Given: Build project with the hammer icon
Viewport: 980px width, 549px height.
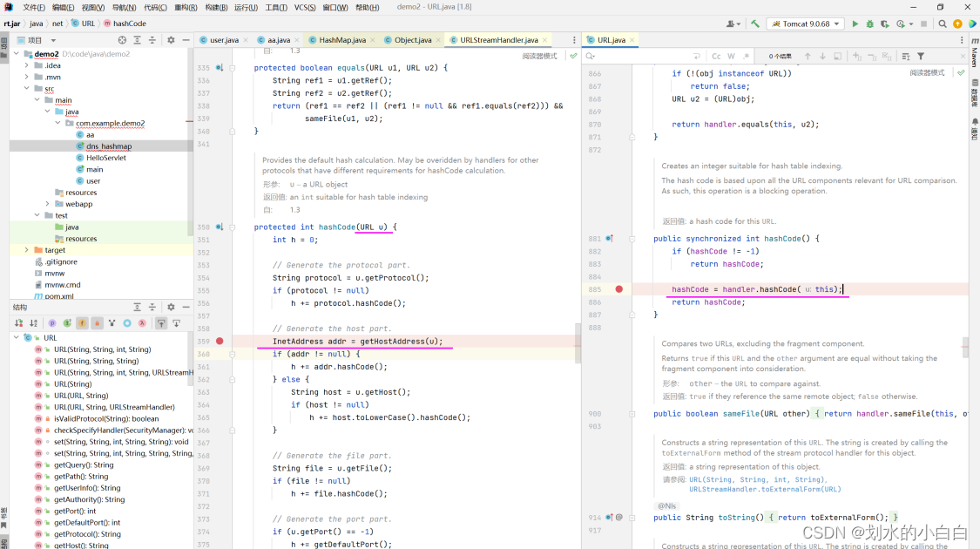Looking at the screenshot, I should pyautogui.click(x=755, y=24).
